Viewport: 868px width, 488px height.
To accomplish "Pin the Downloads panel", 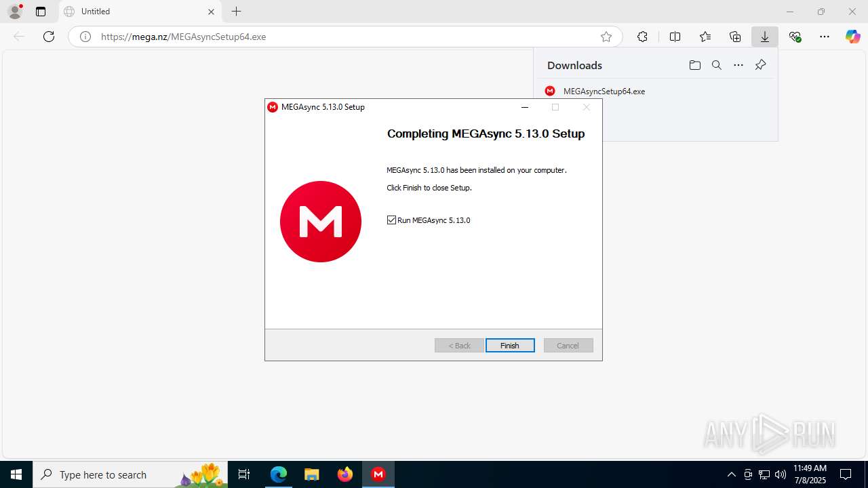I will click(760, 65).
